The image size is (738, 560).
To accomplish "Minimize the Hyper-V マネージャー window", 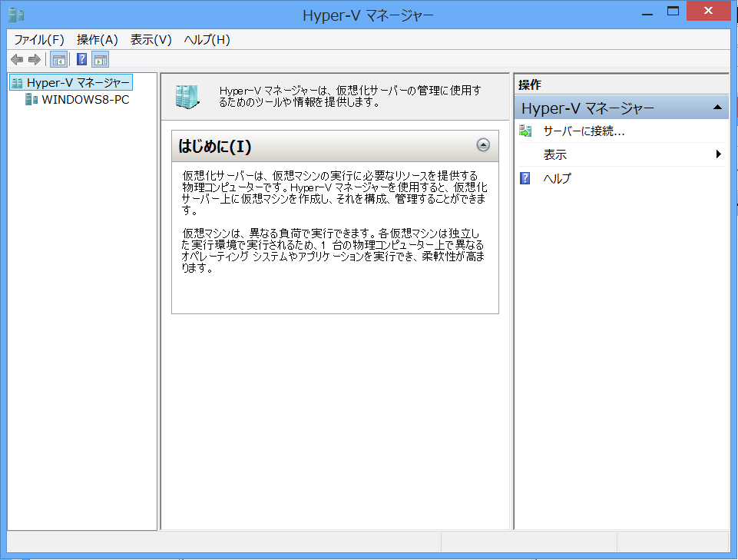I will [x=647, y=12].
